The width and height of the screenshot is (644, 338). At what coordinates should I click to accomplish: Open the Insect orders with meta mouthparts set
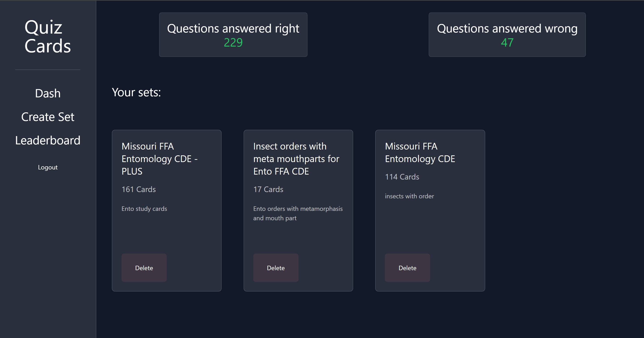pos(296,159)
